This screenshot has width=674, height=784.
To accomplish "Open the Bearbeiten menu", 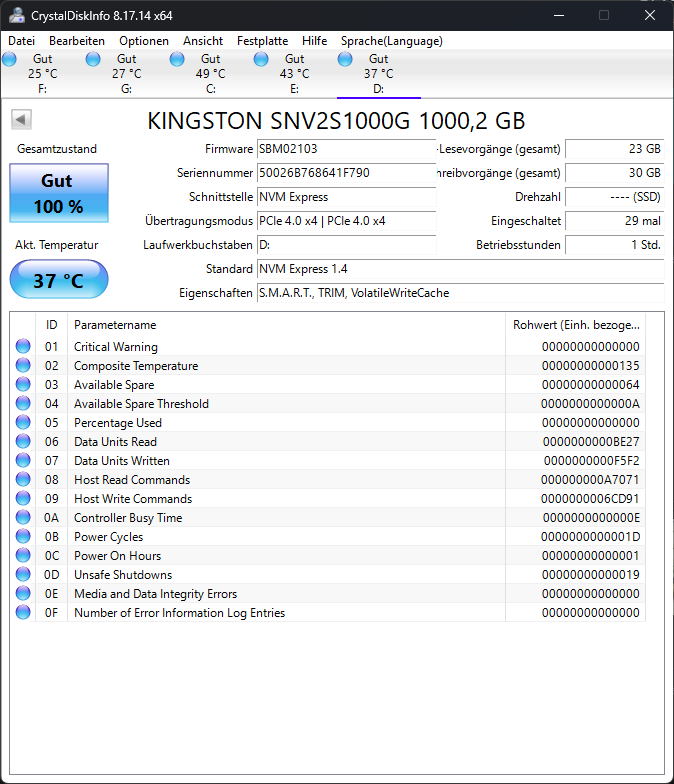I will [77, 41].
